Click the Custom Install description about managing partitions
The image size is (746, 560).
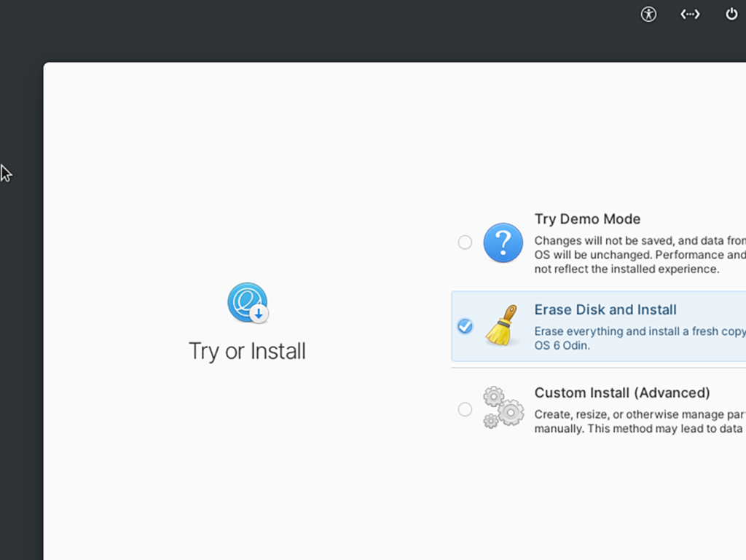640,421
